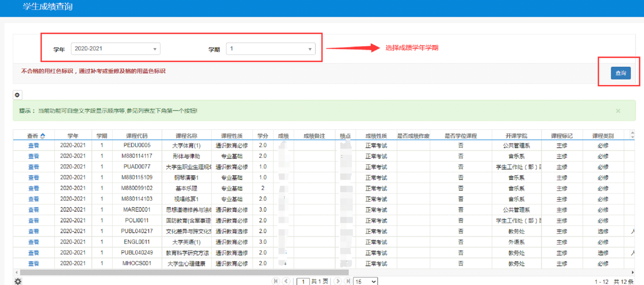
Task: Go to the previous page icon
Action: pyautogui.click(x=286, y=281)
